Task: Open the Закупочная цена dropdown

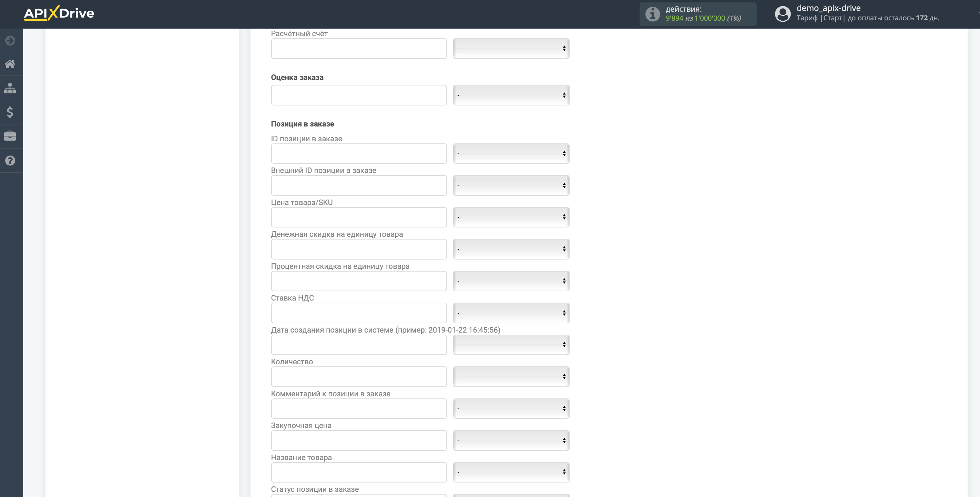Action: coord(511,440)
